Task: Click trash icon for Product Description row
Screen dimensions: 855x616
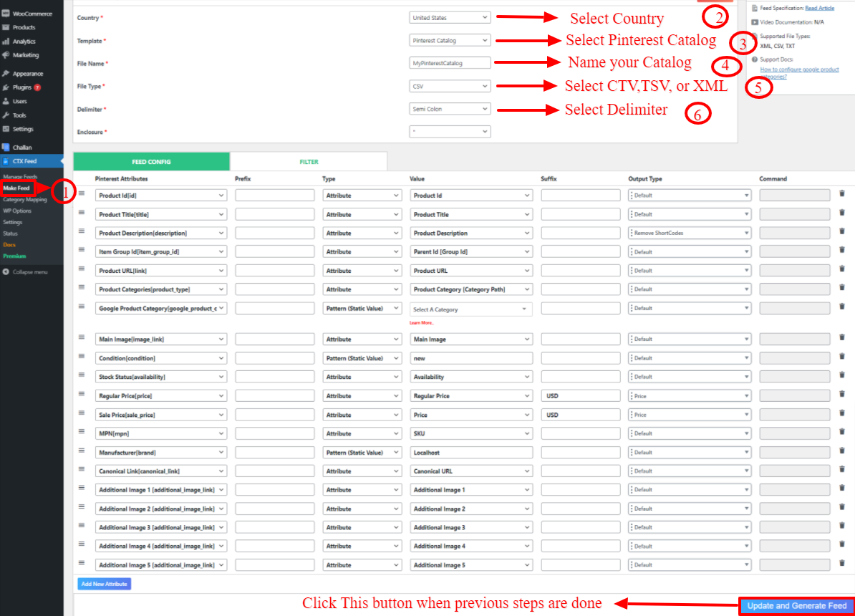Action: pyautogui.click(x=842, y=231)
